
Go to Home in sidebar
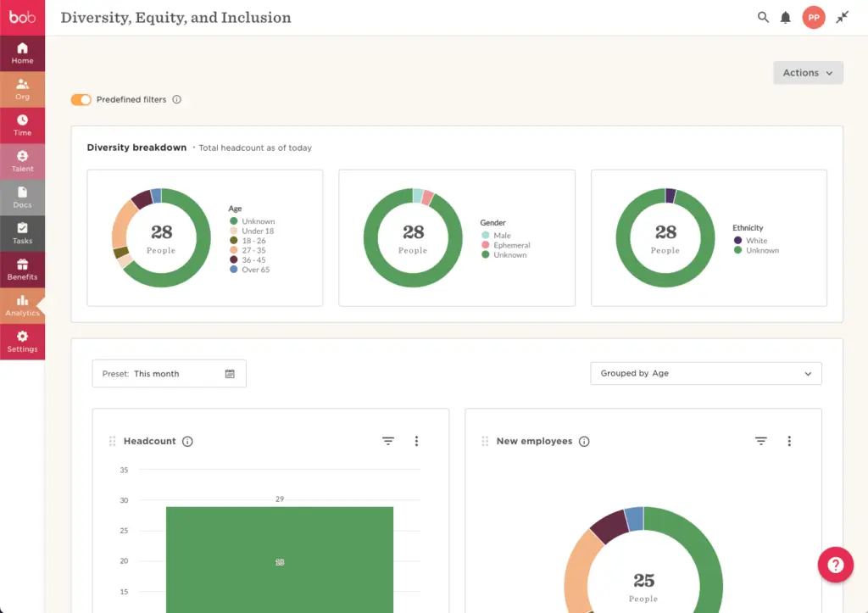[x=22, y=53]
